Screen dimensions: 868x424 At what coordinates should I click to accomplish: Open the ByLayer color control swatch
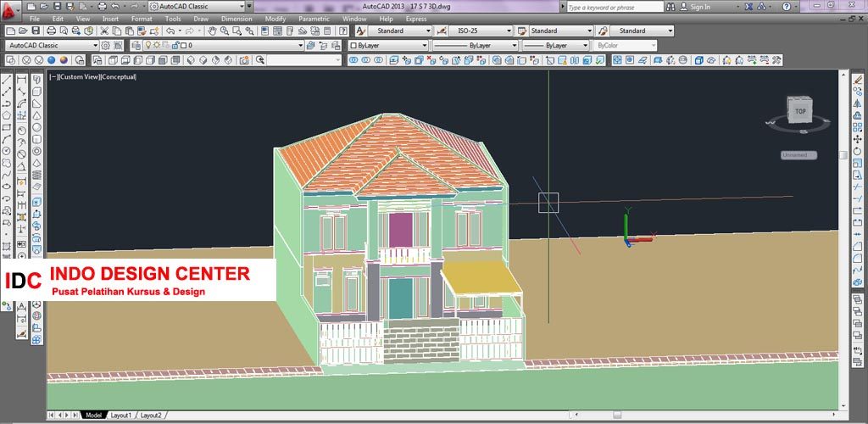click(388, 46)
